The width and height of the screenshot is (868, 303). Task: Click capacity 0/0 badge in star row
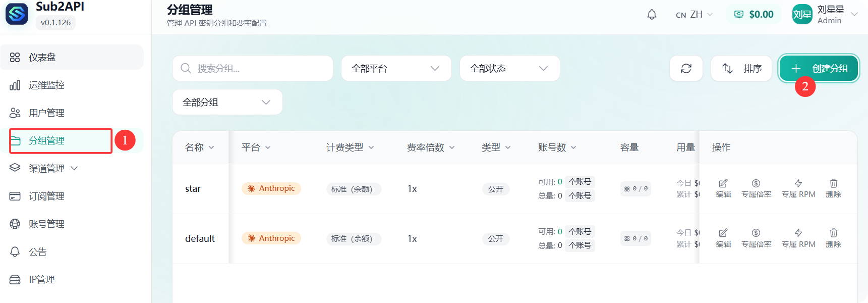635,188
